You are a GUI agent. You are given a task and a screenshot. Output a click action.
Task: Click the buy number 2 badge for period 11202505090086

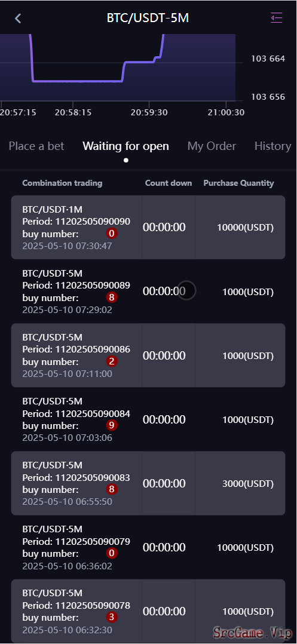point(111,361)
